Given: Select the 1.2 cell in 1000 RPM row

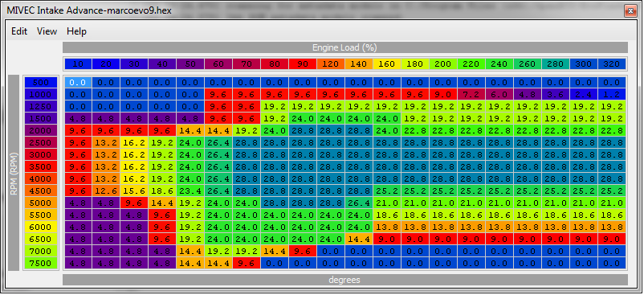Looking at the screenshot, I should (612, 95).
